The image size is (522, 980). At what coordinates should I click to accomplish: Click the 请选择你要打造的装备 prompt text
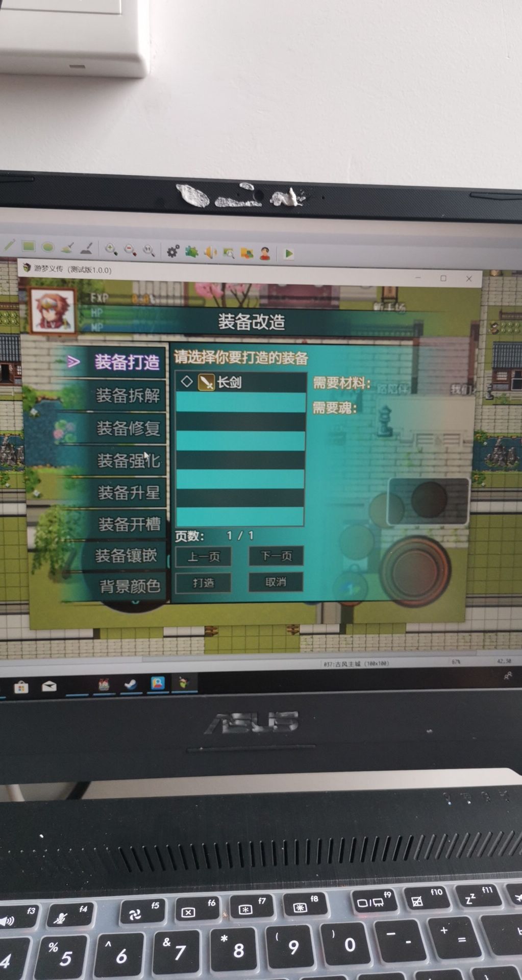pyautogui.click(x=241, y=357)
